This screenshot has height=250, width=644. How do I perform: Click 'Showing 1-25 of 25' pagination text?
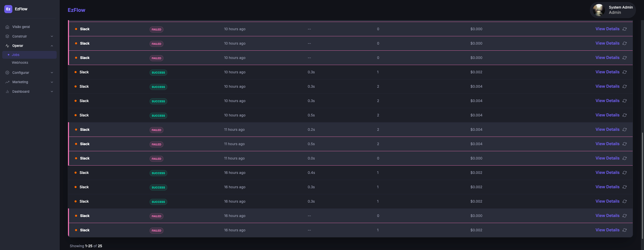86,246
